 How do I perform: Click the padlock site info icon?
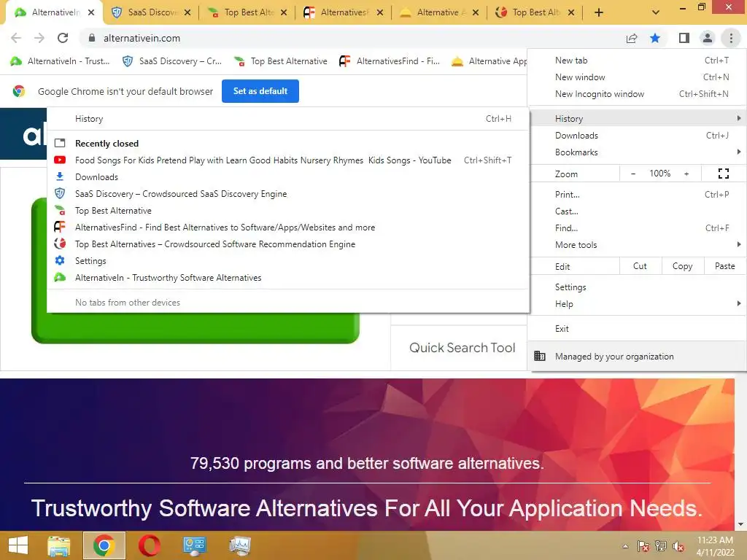coord(92,38)
